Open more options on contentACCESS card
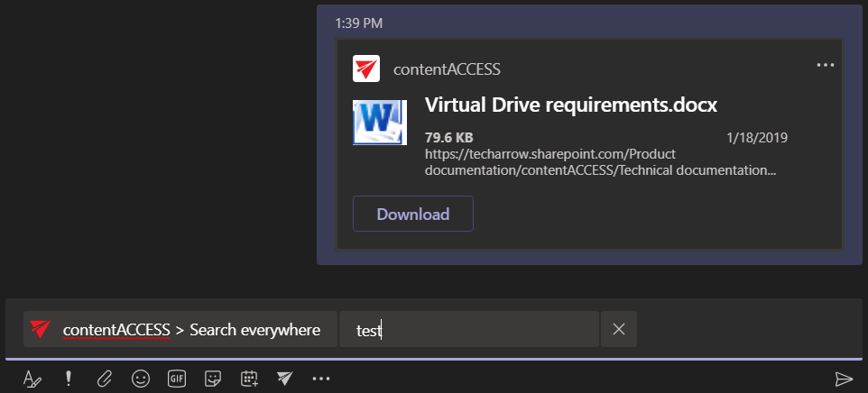 point(825,66)
